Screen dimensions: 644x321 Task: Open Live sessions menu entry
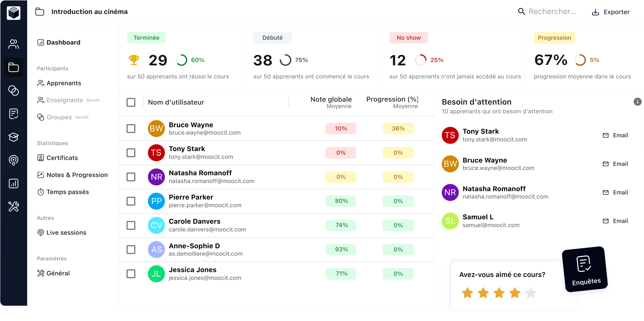click(66, 232)
